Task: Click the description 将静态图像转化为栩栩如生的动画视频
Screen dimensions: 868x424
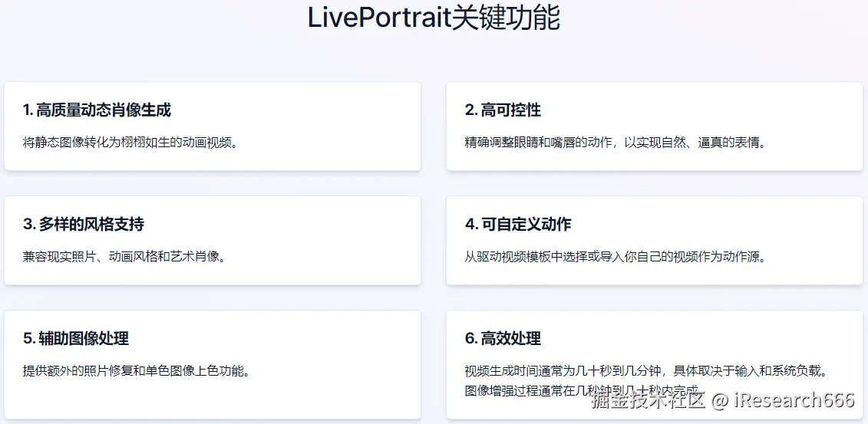Action: point(130,142)
